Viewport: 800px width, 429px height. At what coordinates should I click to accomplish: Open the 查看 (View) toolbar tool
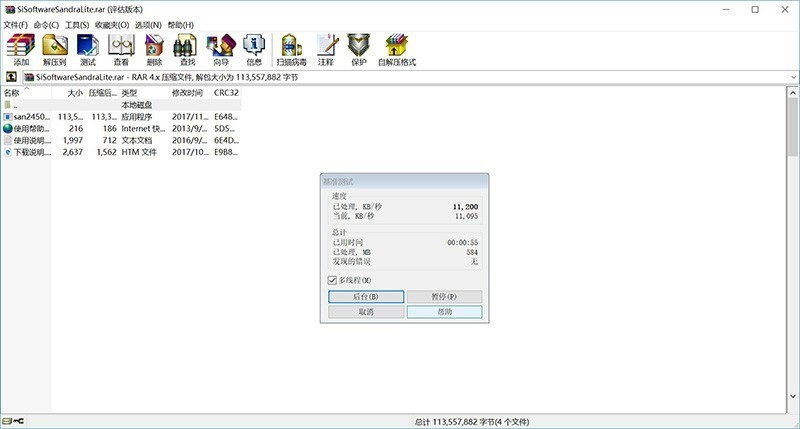click(121, 47)
